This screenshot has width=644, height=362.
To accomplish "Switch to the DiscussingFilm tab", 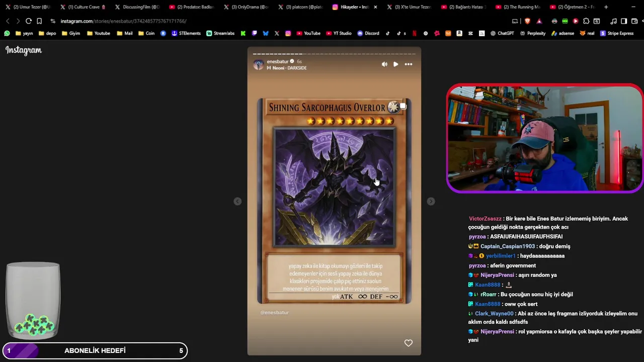I will tap(138, 7).
